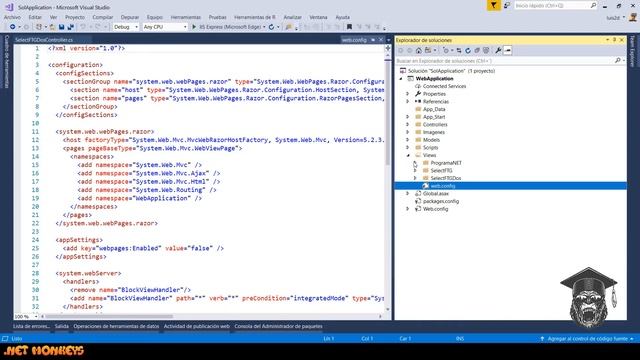Toggle auto-hide pin of Solution Explorer panel
The height and width of the screenshot is (360, 640).
coord(614,40)
